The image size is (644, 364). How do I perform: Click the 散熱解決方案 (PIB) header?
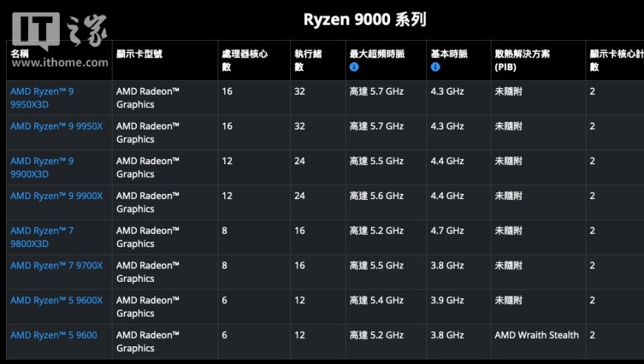pyautogui.click(x=522, y=61)
